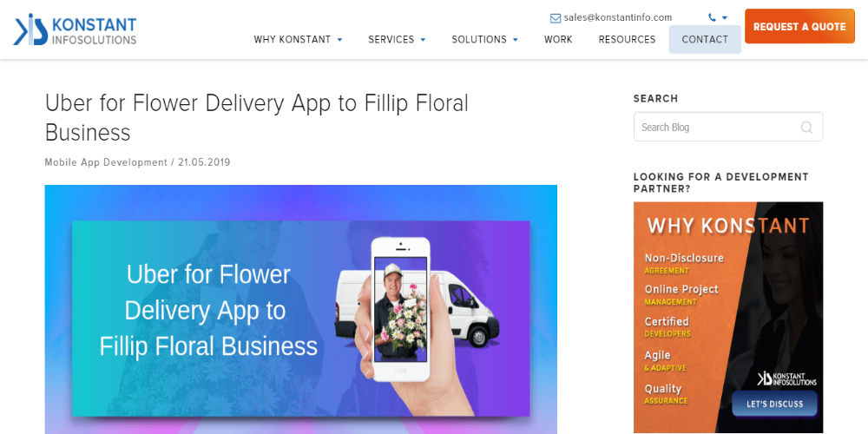Focus the Search Blog input field

click(x=728, y=127)
